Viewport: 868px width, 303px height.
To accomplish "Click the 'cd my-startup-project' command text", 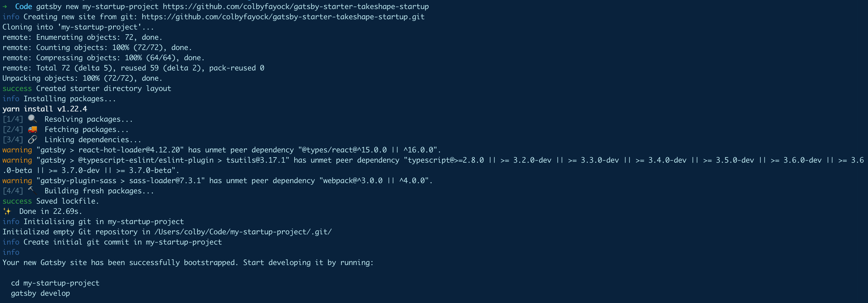I will (55, 283).
